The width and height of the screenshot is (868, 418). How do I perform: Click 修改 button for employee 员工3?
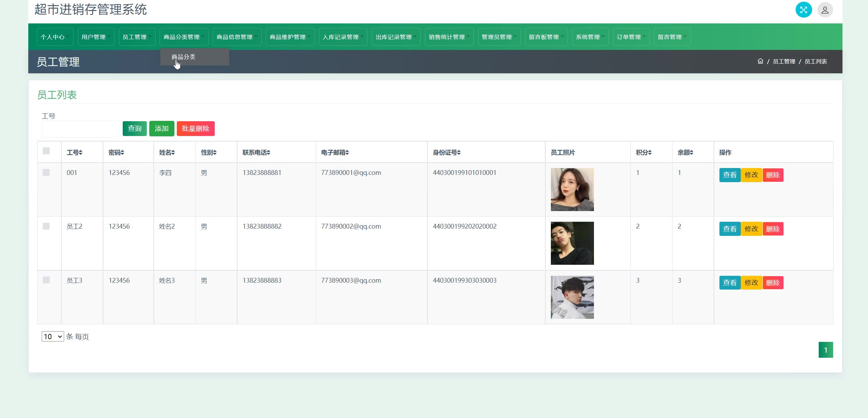(x=751, y=283)
